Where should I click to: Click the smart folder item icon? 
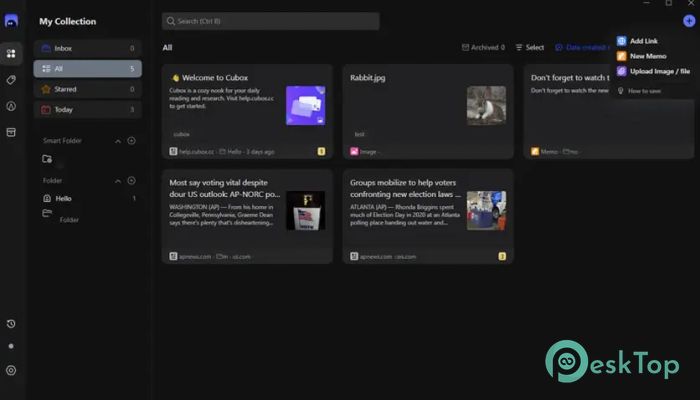47,158
